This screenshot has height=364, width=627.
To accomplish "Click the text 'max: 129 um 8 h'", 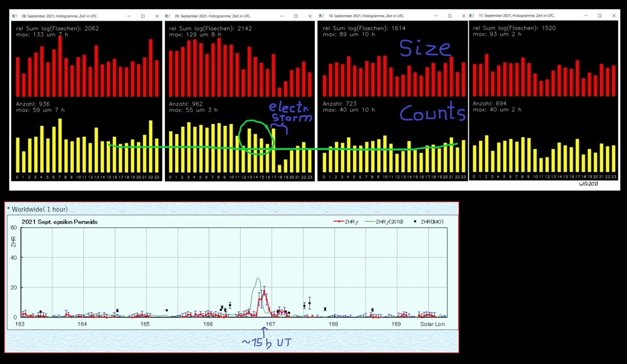I will [195, 35].
